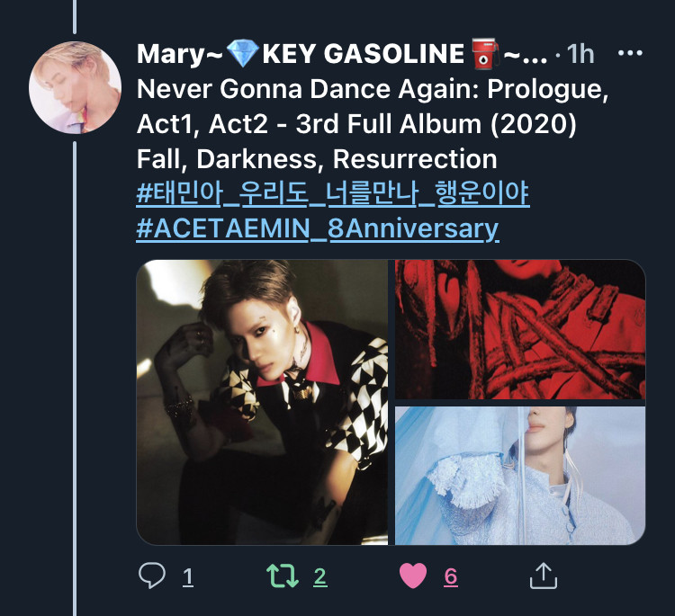Click the green retweet arrows icon

pos(283,576)
